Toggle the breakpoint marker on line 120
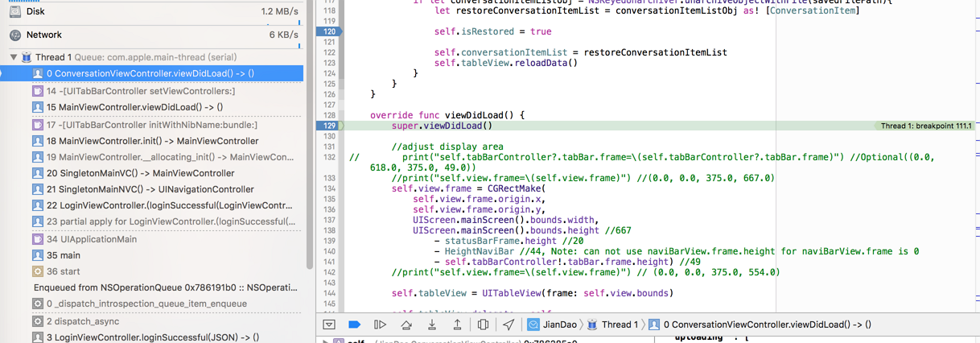This screenshot has height=343, width=980. (x=329, y=31)
